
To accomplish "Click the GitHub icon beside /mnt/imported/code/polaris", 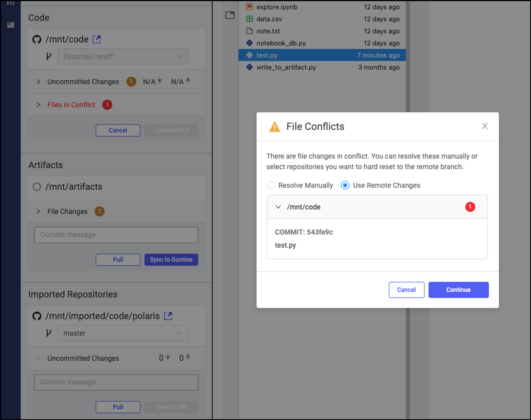I will tap(37, 316).
